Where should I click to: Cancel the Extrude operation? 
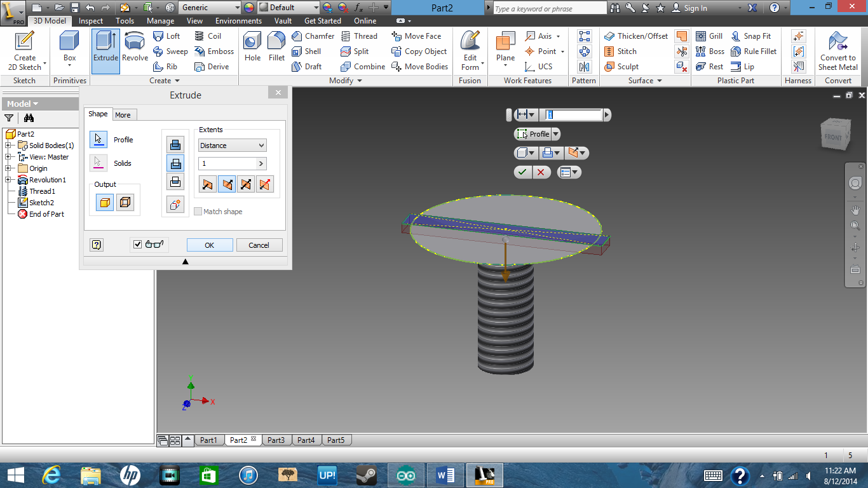259,244
